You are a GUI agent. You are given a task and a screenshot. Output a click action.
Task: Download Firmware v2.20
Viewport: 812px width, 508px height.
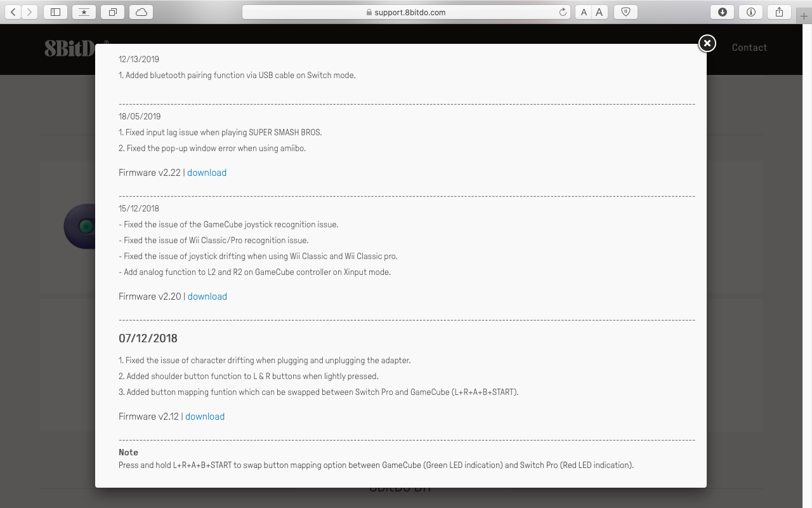207,297
